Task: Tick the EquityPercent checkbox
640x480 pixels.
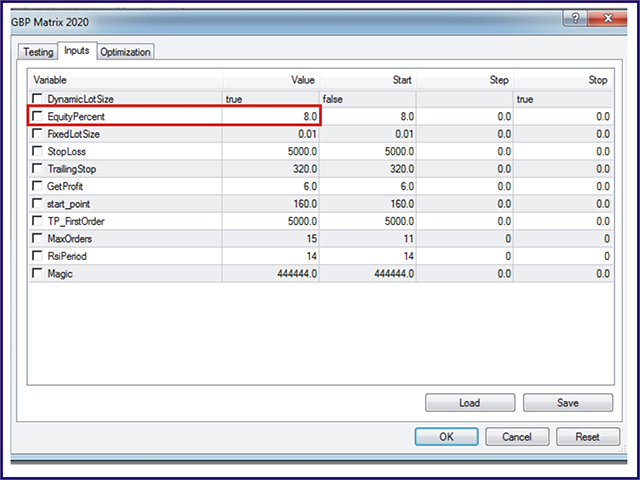Action: point(38,117)
